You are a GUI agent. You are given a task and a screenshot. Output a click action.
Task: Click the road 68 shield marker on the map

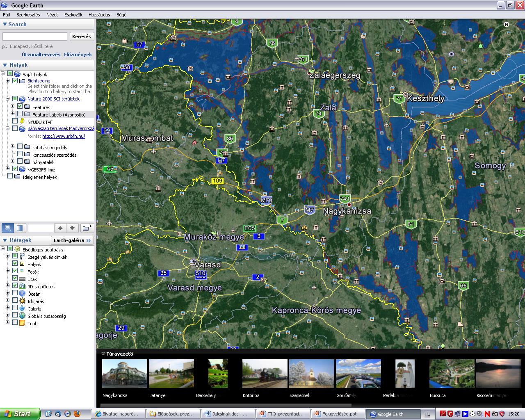click(463, 286)
